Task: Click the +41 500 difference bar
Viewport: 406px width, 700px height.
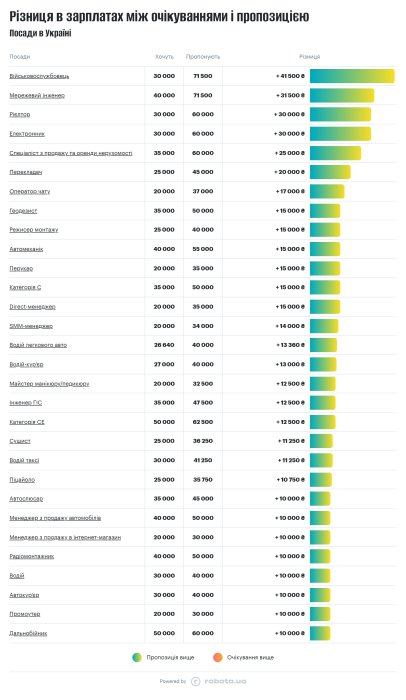Action: tap(352, 76)
